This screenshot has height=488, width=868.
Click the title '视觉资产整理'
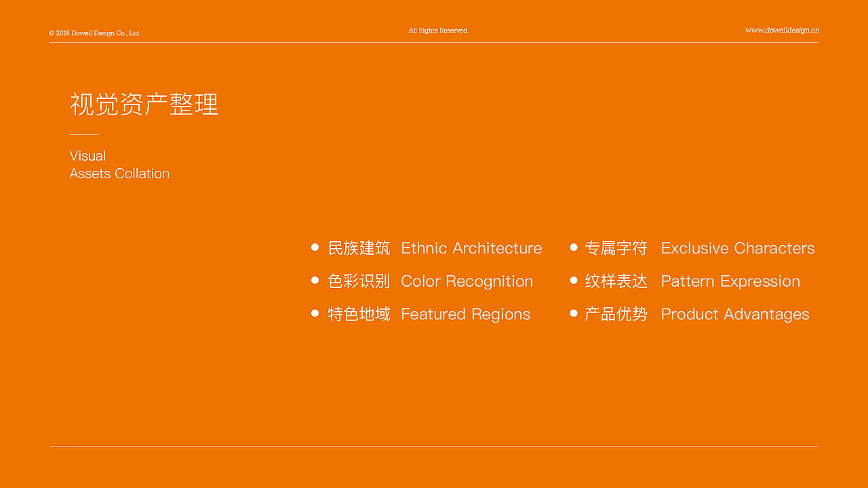click(x=144, y=104)
